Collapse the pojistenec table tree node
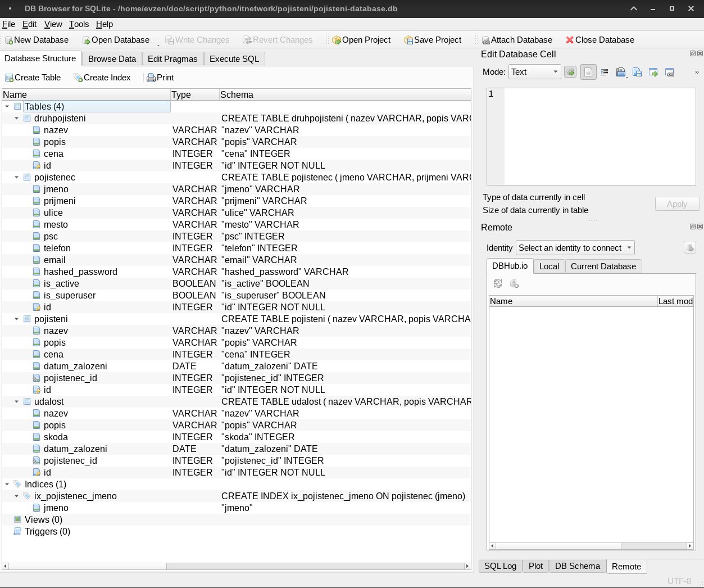This screenshot has width=704, height=588. tap(16, 178)
